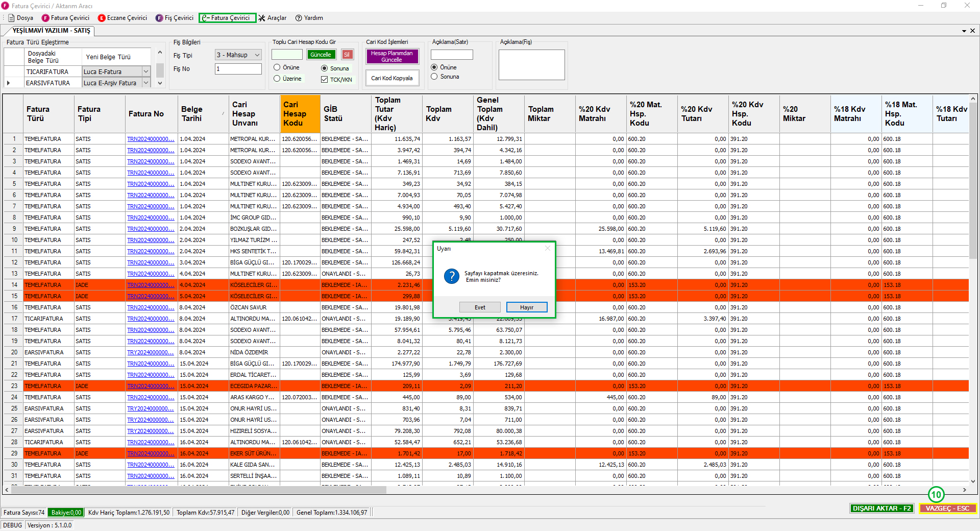Screen dimensions: 980x531
Task: Click the red Sil button
Action: 347,55
